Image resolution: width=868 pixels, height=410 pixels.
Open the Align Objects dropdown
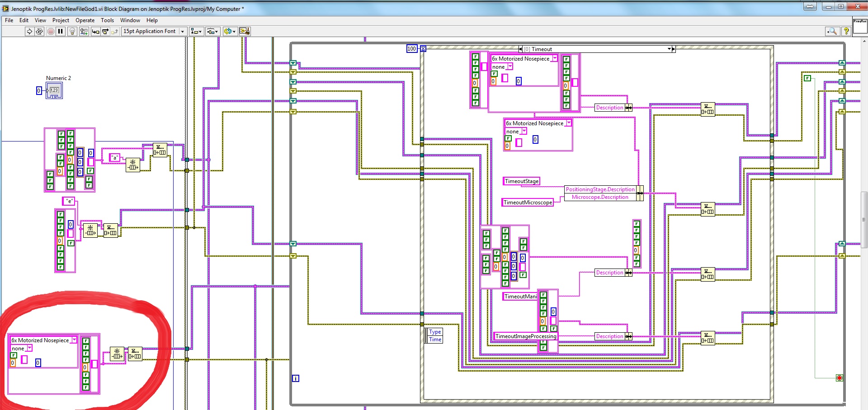(x=196, y=31)
